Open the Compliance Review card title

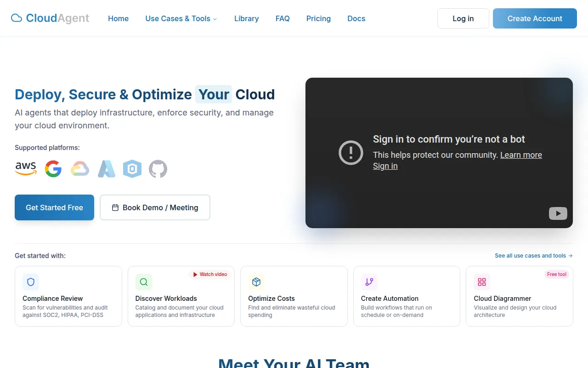point(53,299)
